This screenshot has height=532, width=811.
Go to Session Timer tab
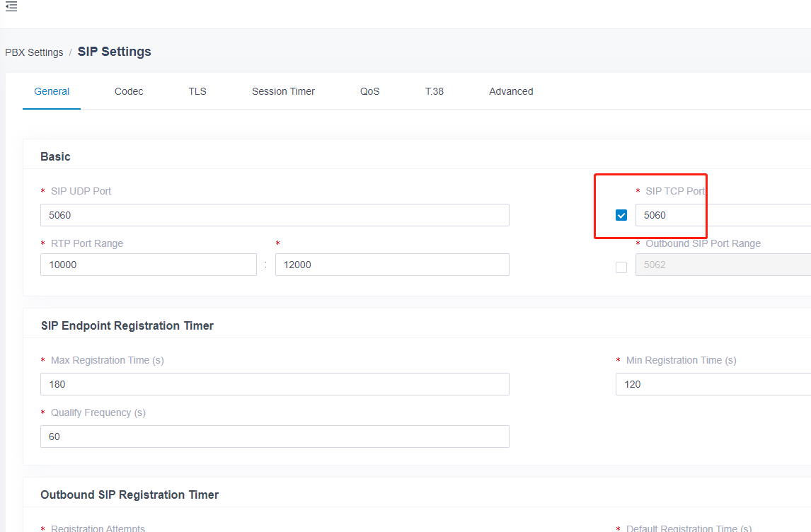pos(284,91)
